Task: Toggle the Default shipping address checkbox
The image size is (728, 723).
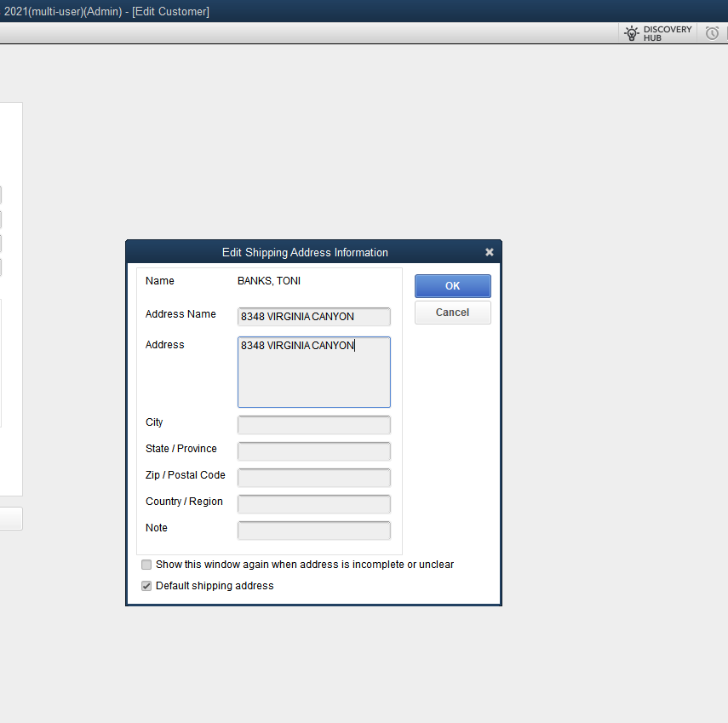Action: click(x=146, y=585)
